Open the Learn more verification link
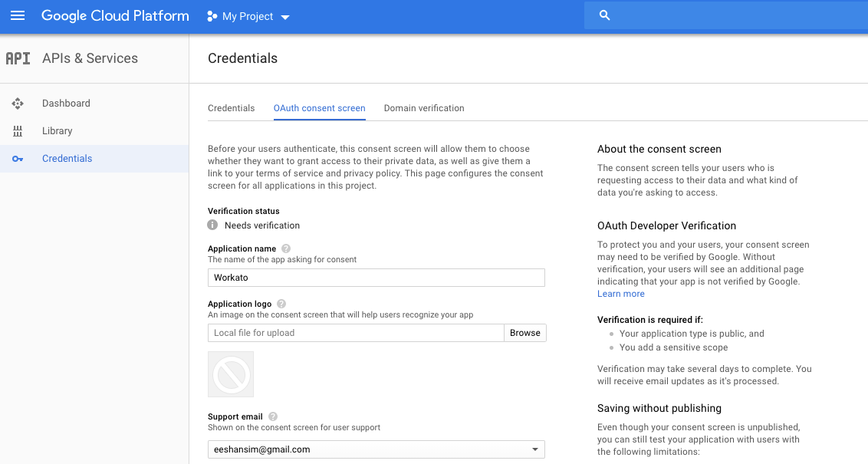The height and width of the screenshot is (464, 868). (620, 293)
